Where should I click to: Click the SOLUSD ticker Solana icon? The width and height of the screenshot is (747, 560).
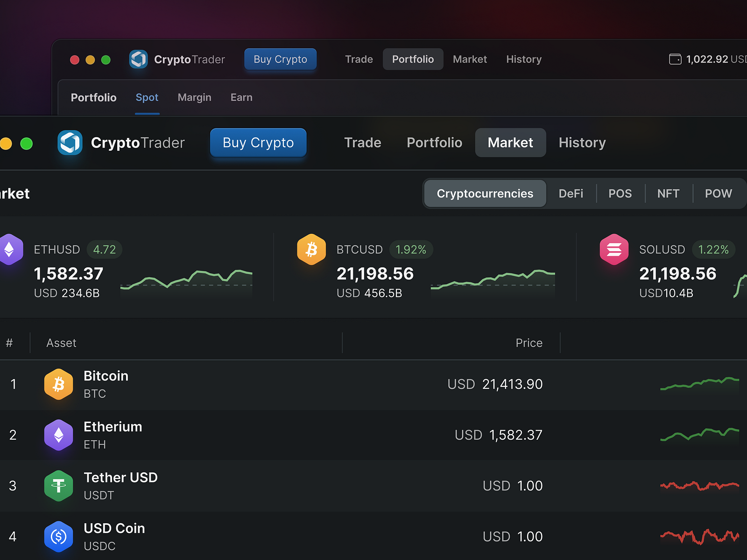[614, 249]
